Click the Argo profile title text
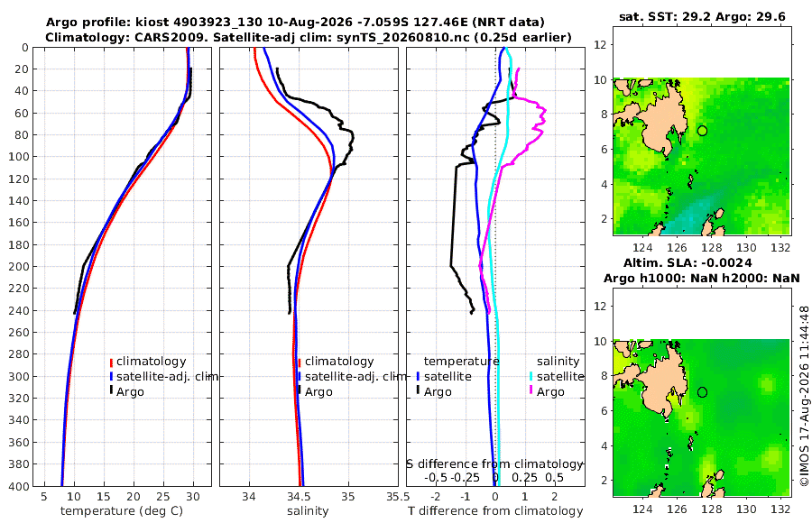Screen dimensions: 812x523 tap(295, 23)
